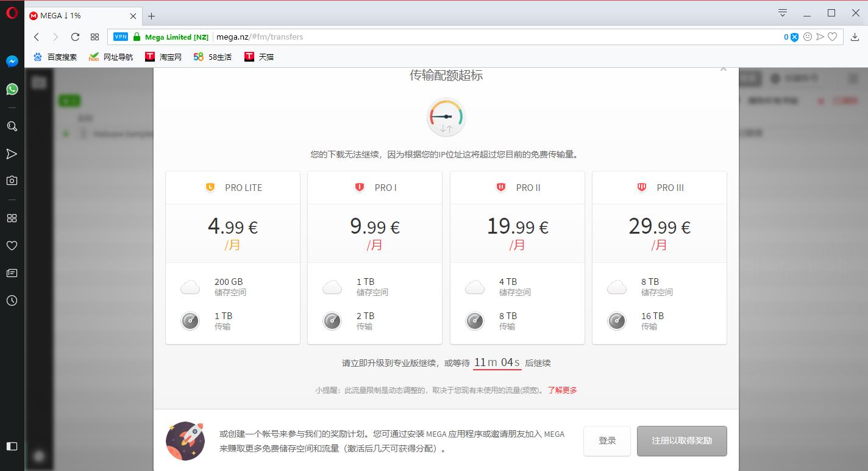Open the browser downloads button
Screen dimensions: 868x471
pyautogui.click(x=855, y=37)
